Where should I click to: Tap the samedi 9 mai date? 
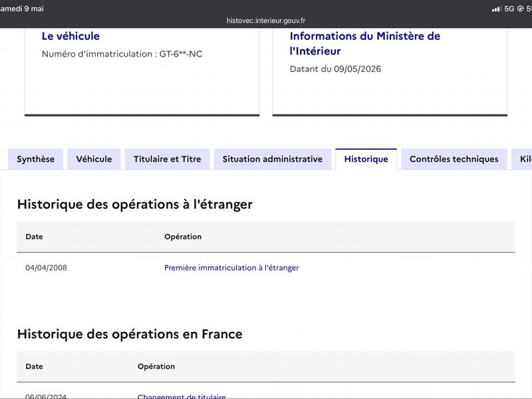click(x=22, y=9)
